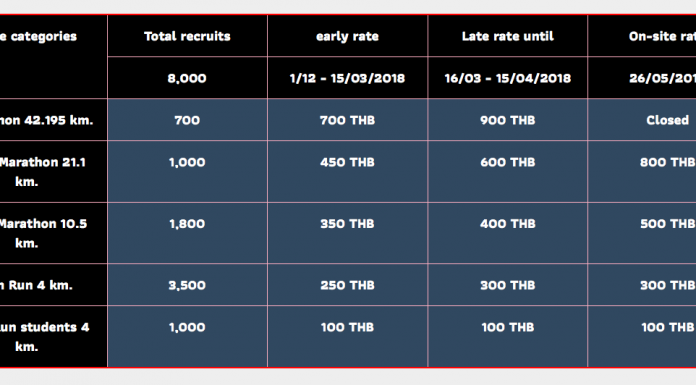This screenshot has height=385, width=696.
Task: Click the 900 THB late rate cell
Action: 508,120
